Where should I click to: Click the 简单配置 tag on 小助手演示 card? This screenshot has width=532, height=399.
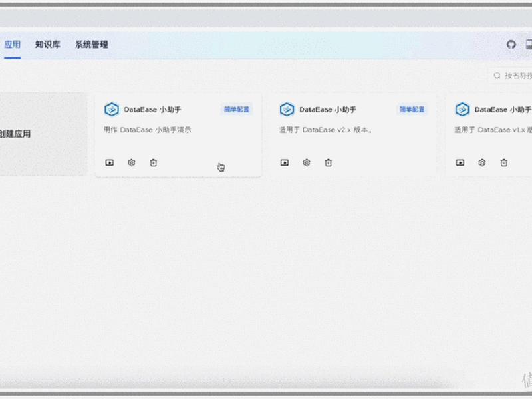pos(237,110)
